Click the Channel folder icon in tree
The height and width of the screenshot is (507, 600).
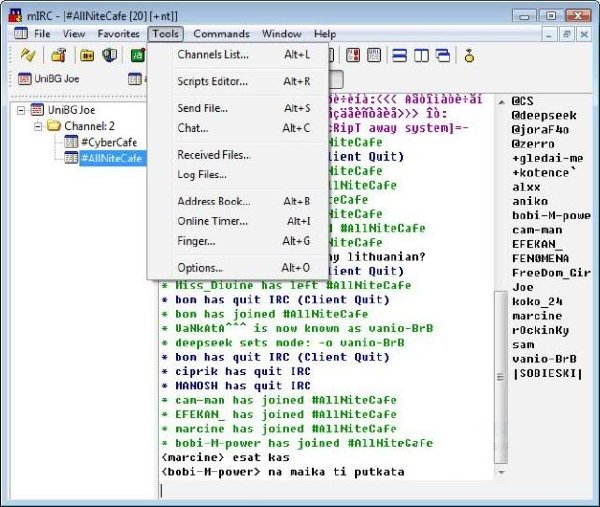[54, 126]
